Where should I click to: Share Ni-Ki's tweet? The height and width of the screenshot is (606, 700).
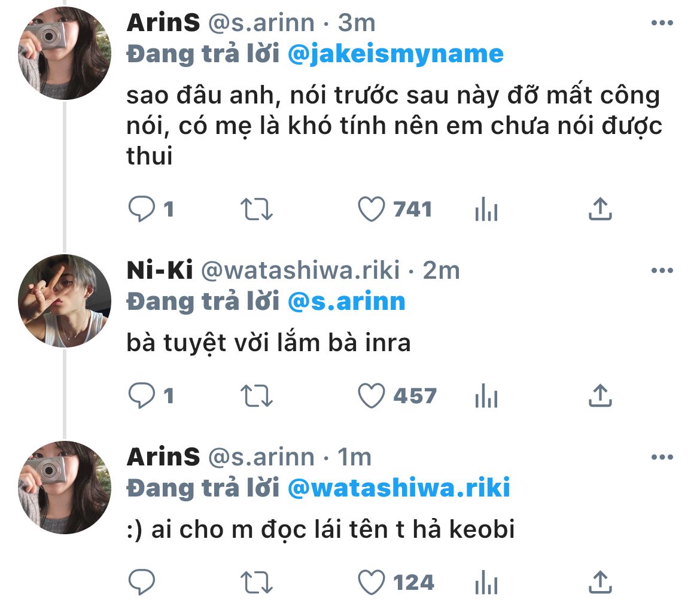pyautogui.click(x=599, y=395)
